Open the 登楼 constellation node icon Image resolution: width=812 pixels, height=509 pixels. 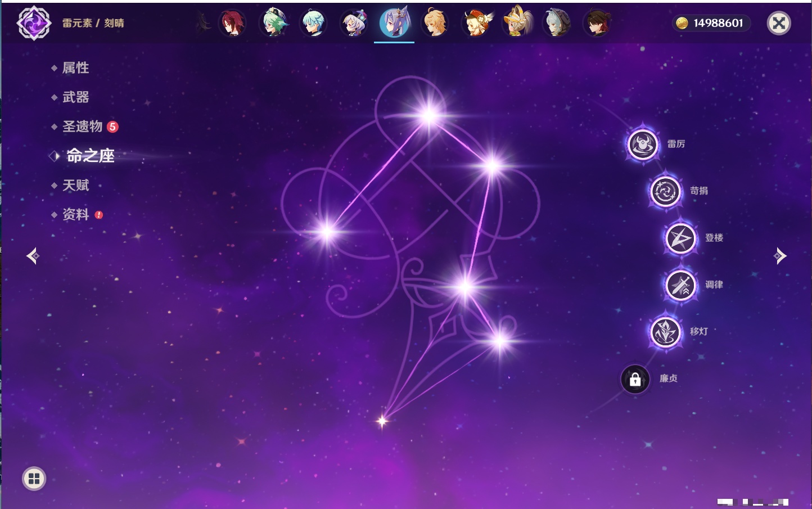[680, 238]
